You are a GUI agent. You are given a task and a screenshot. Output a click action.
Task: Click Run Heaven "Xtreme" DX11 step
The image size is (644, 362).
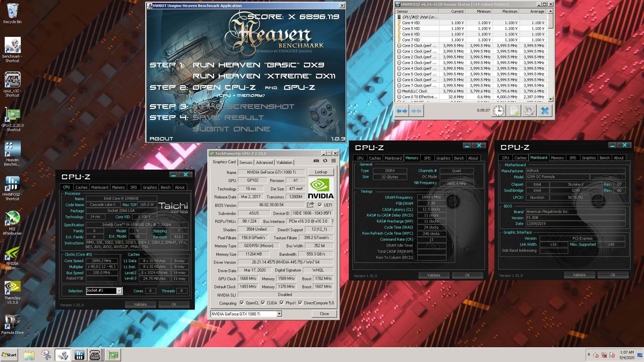tap(264, 76)
